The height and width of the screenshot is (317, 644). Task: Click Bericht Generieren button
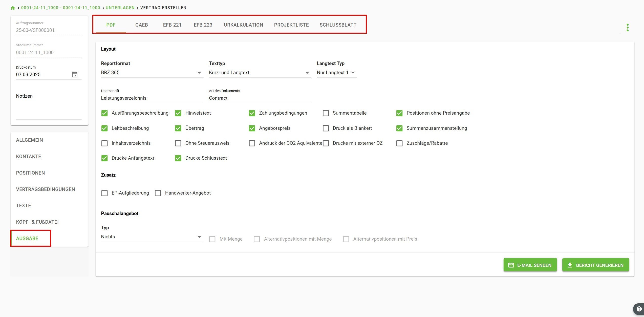595,265
